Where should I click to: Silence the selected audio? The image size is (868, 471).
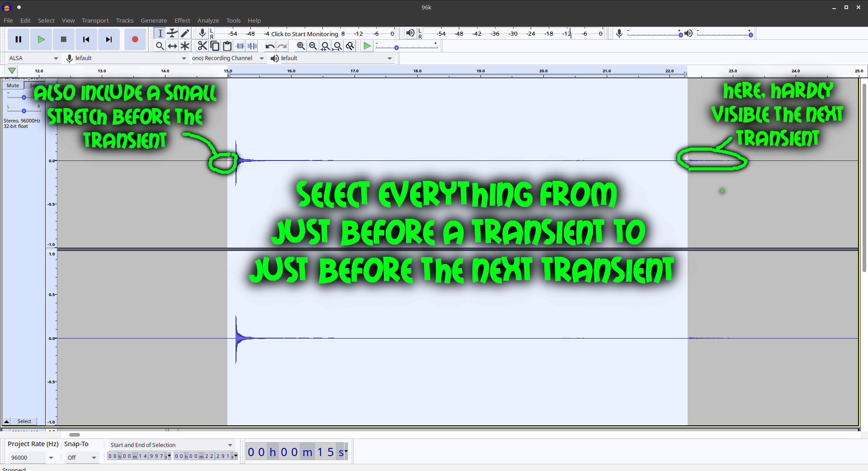[252, 46]
